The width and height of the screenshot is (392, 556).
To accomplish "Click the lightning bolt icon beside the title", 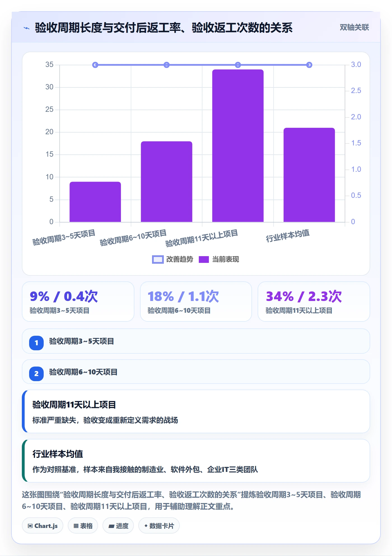I will [27, 28].
